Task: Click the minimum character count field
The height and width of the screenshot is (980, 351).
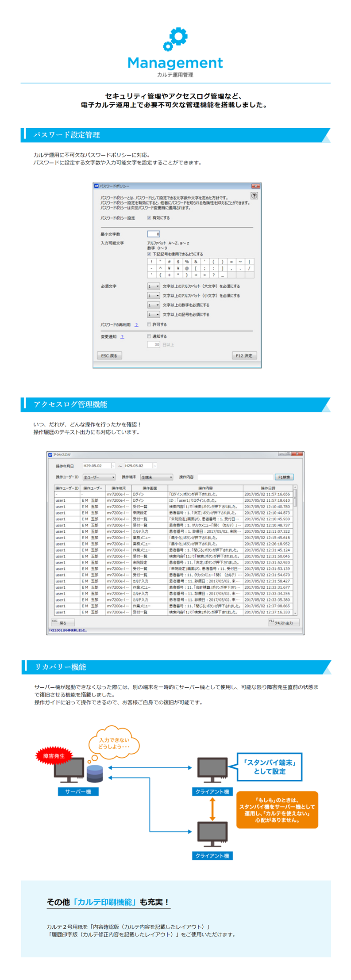Action: point(154,234)
